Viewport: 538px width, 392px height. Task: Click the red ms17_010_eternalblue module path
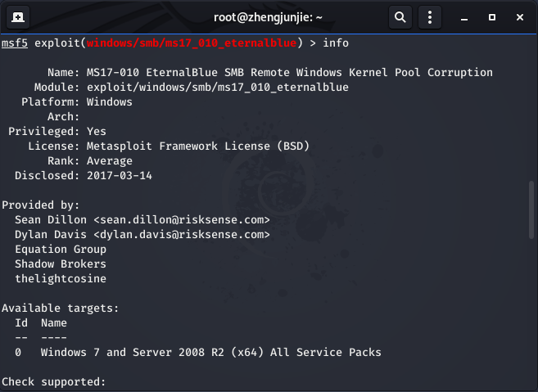point(192,43)
